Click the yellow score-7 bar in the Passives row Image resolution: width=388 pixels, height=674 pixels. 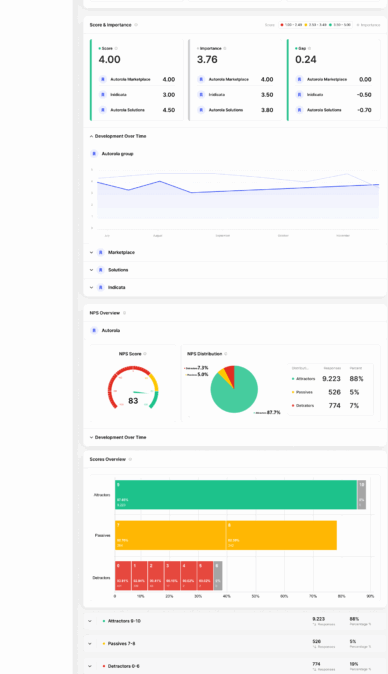click(x=170, y=535)
